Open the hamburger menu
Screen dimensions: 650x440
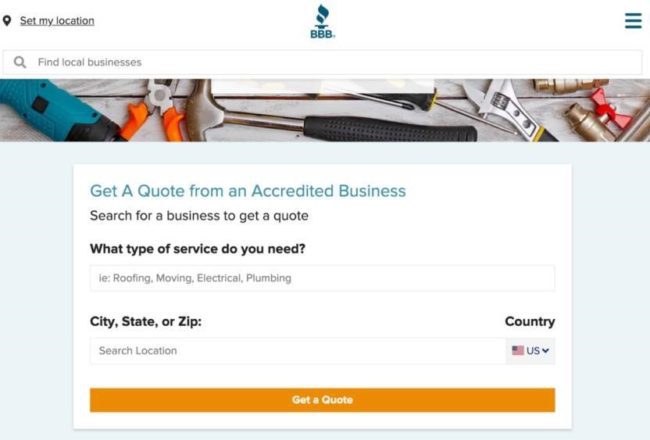633,20
